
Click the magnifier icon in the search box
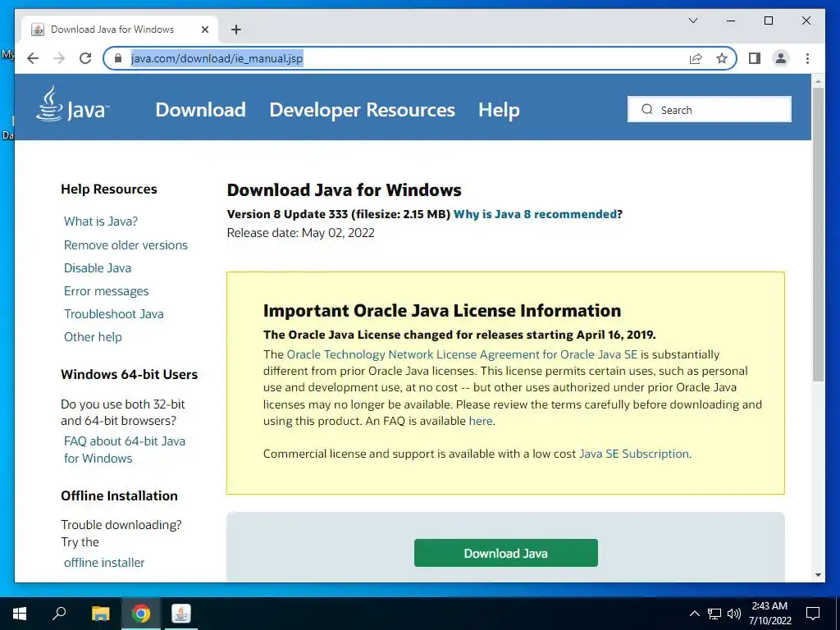(x=647, y=109)
